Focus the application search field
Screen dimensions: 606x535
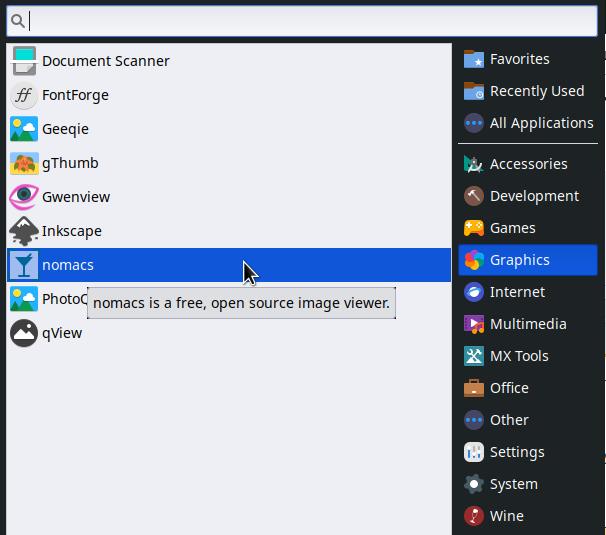pos(302,21)
